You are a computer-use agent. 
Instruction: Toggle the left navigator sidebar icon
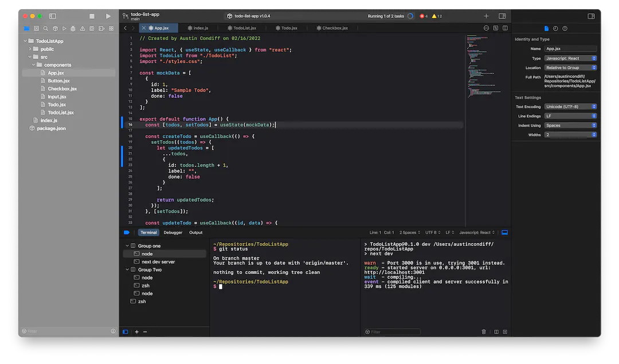coord(53,16)
